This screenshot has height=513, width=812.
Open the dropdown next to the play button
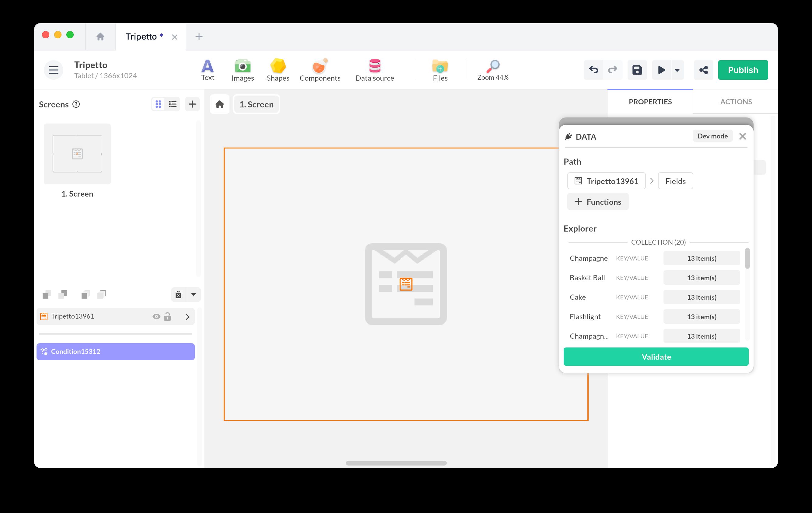677,70
